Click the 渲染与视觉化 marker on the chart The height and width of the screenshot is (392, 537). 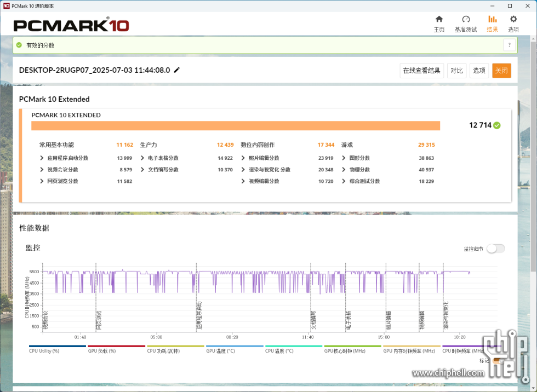click(x=446, y=315)
